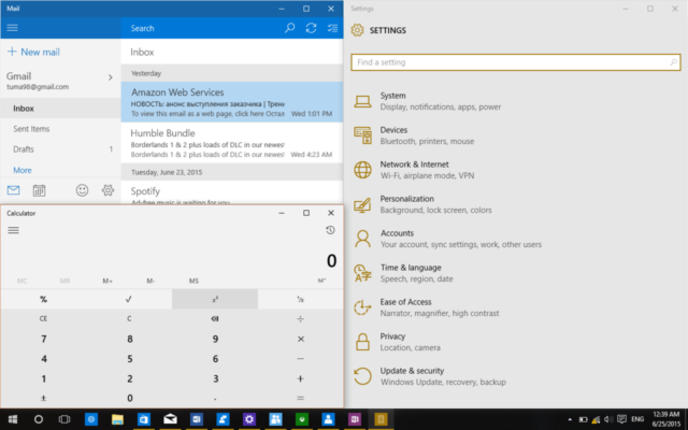Click the Calculator minus key
The height and width of the screenshot is (430, 688).
(x=301, y=358)
